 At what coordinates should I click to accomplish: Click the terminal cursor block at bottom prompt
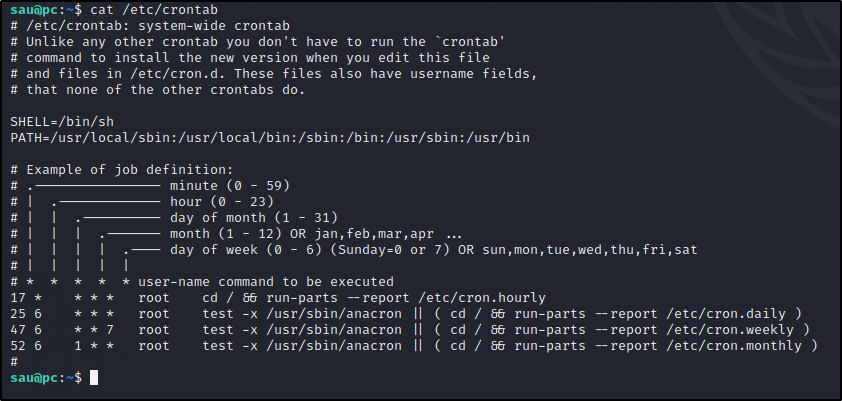click(94, 378)
